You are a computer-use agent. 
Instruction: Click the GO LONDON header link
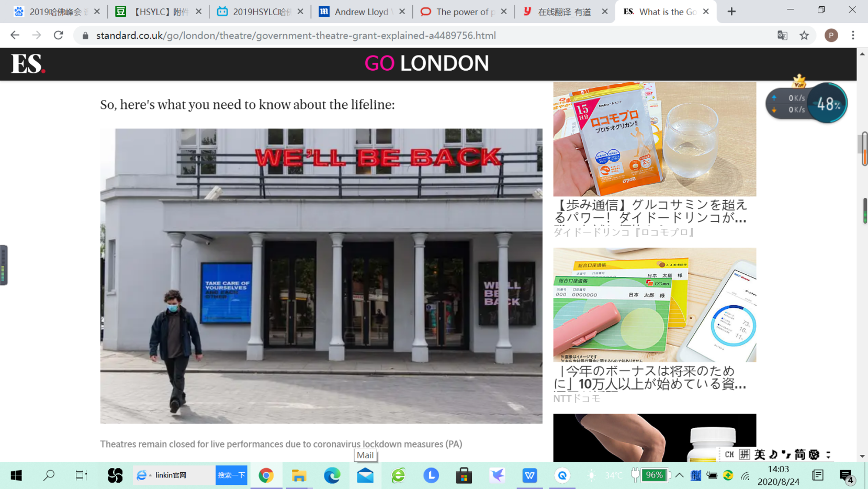pyautogui.click(x=426, y=63)
